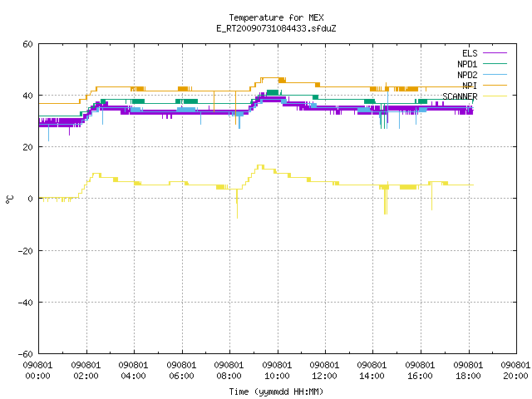Pick the yellow SCANNER legend line sample

tap(495, 96)
